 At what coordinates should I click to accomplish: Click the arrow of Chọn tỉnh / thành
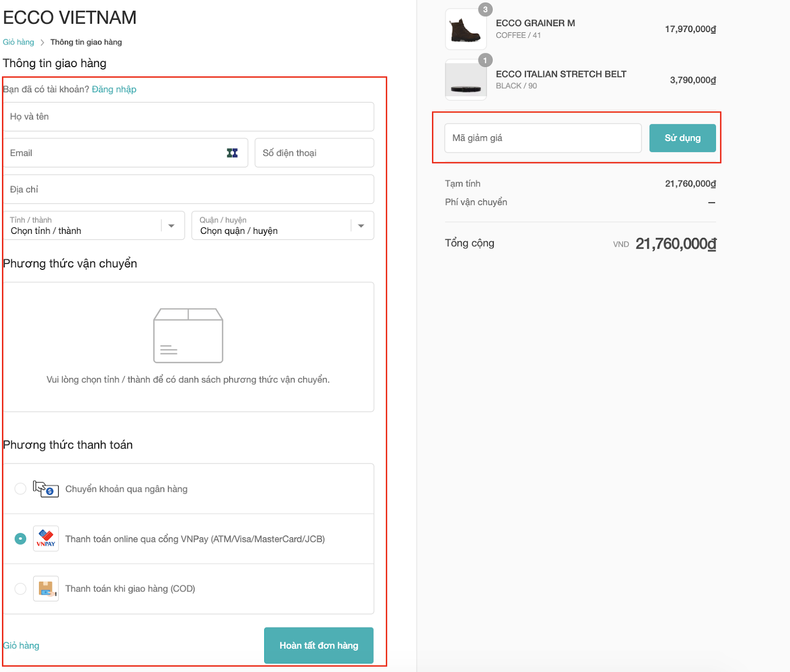[171, 226]
